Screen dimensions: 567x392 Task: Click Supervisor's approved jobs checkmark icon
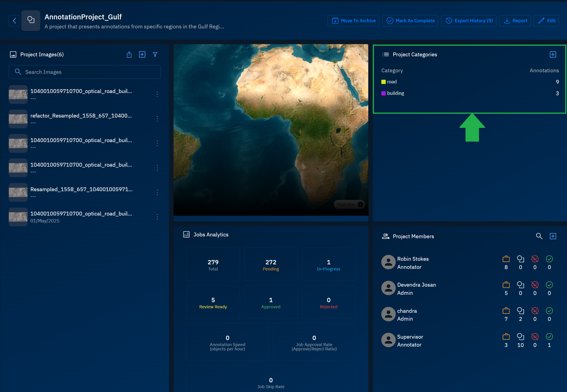(549, 337)
